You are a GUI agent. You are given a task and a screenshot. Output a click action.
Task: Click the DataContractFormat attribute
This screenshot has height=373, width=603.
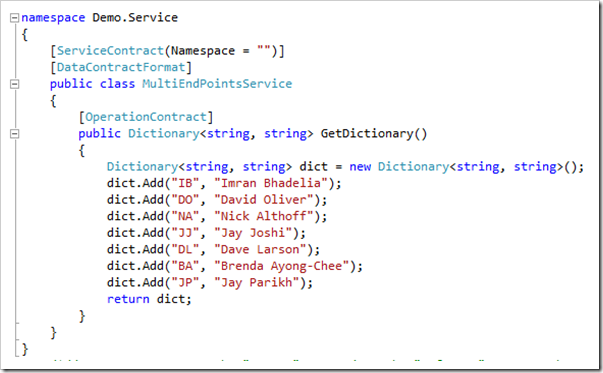tap(121, 67)
